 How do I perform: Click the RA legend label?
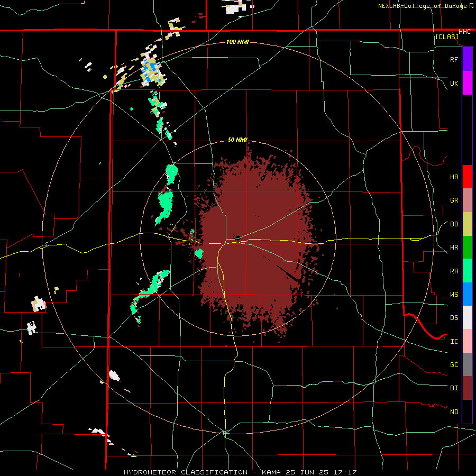coord(454,271)
